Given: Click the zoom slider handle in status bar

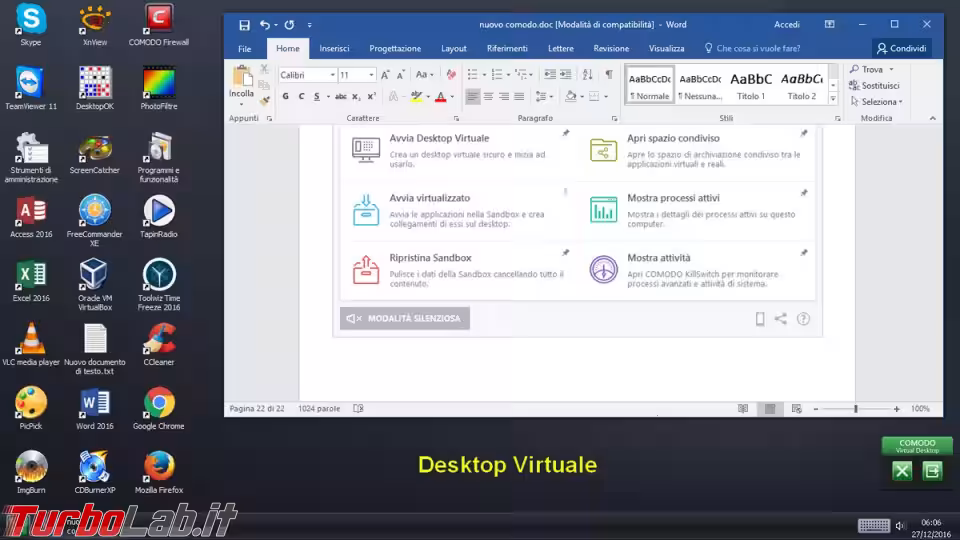Looking at the screenshot, I should 855,409.
